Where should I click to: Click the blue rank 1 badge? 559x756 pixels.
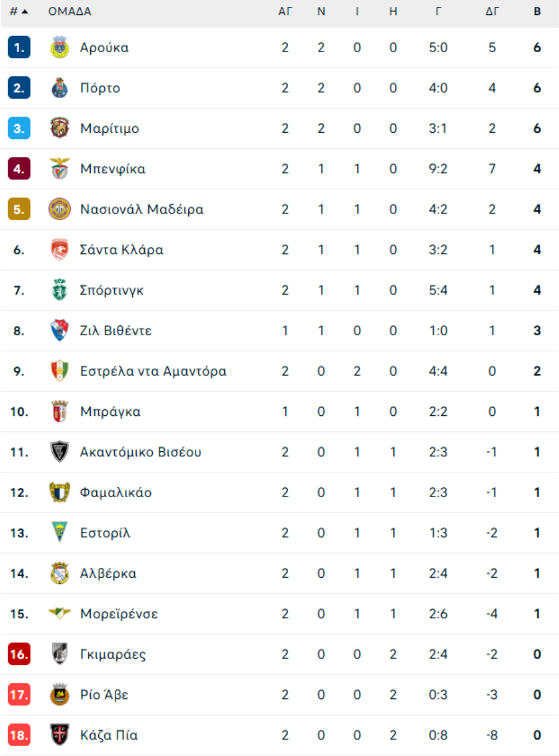[x=19, y=48]
